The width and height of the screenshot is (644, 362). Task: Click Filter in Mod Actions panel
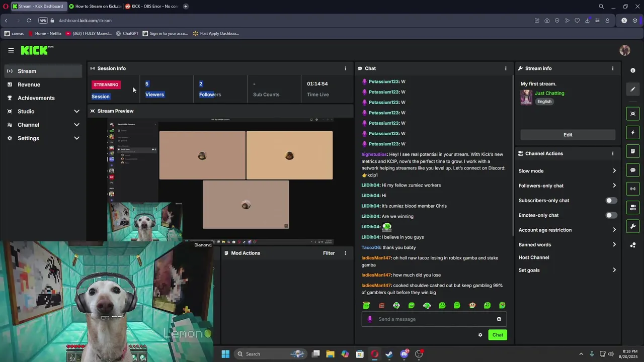329,253
